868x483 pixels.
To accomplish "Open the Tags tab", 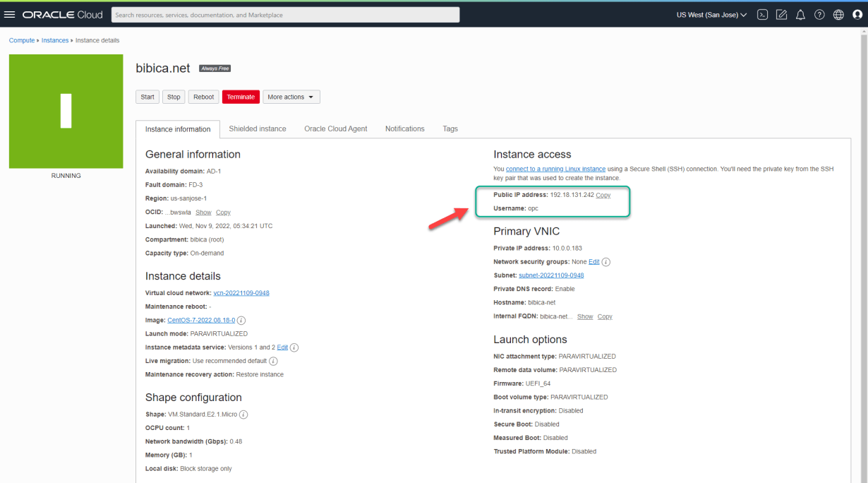I will coord(450,129).
